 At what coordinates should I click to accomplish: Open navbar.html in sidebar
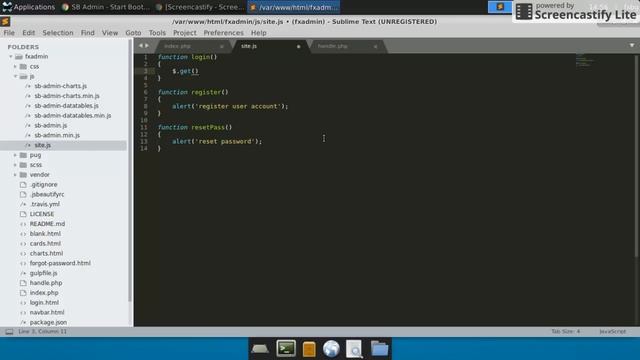click(47, 312)
